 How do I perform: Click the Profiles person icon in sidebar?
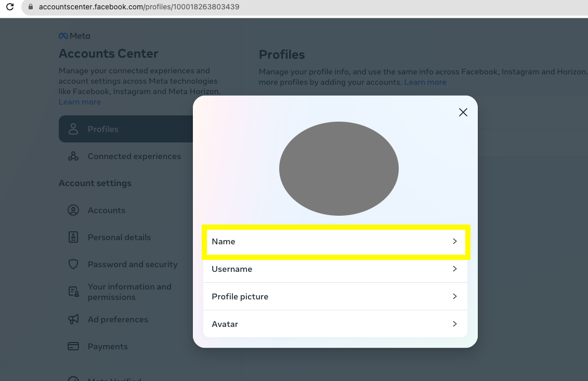pos(73,129)
